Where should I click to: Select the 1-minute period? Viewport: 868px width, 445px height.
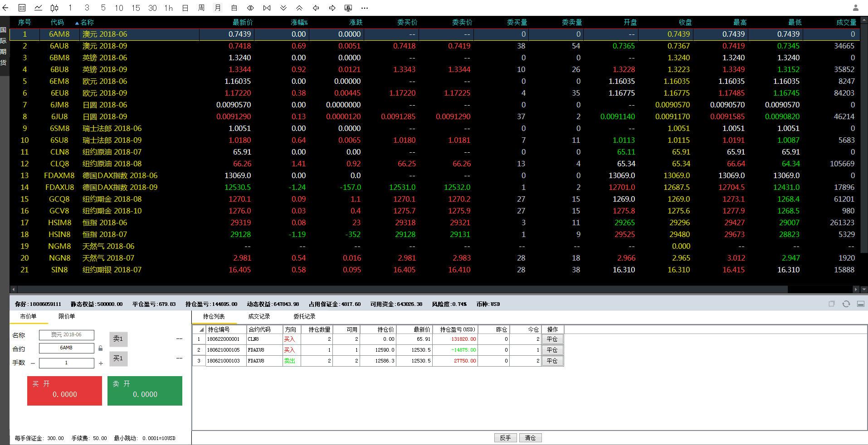tap(70, 8)
